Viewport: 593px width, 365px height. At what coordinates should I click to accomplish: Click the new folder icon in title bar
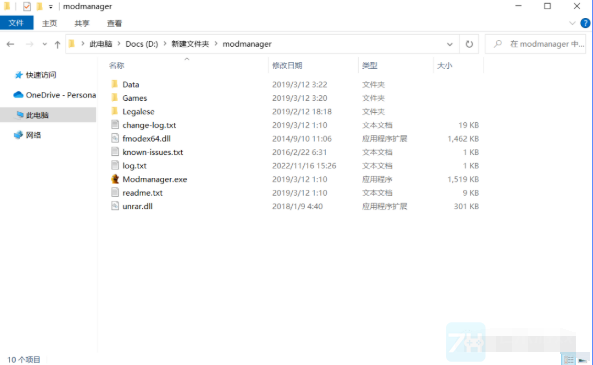pos(39,6)
